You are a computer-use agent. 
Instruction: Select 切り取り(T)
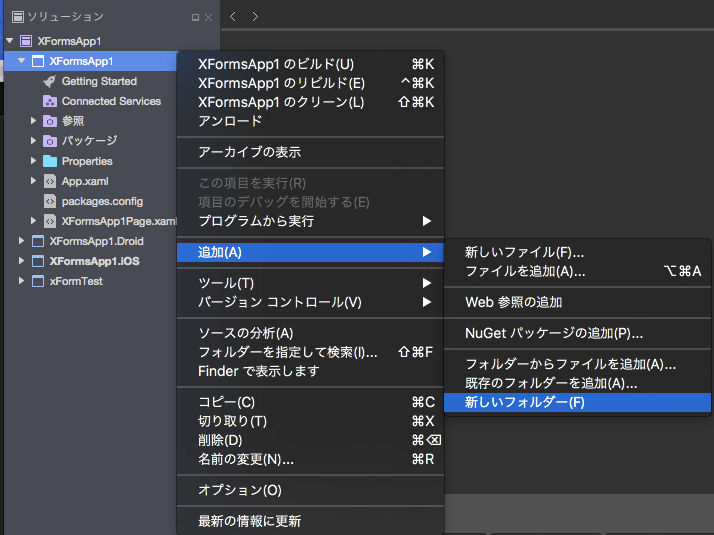(x=310, y=422)
